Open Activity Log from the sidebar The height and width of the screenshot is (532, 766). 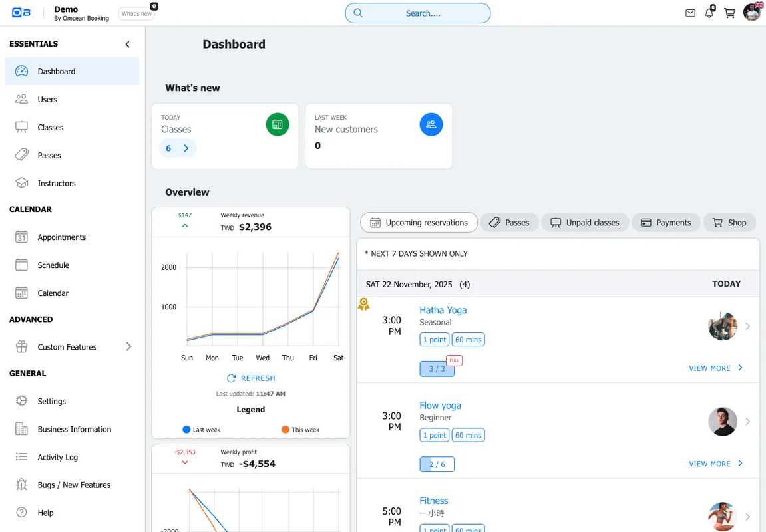(x=59, y=457)
